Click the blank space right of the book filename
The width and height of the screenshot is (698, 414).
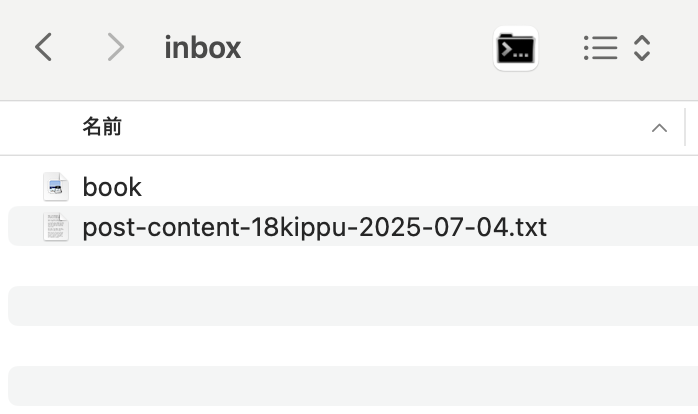[418, 187]
